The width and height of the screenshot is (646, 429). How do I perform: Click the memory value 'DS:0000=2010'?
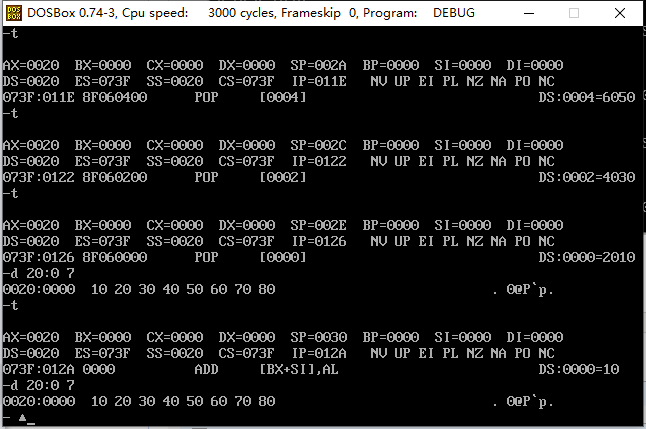click(x=587, y=257)
